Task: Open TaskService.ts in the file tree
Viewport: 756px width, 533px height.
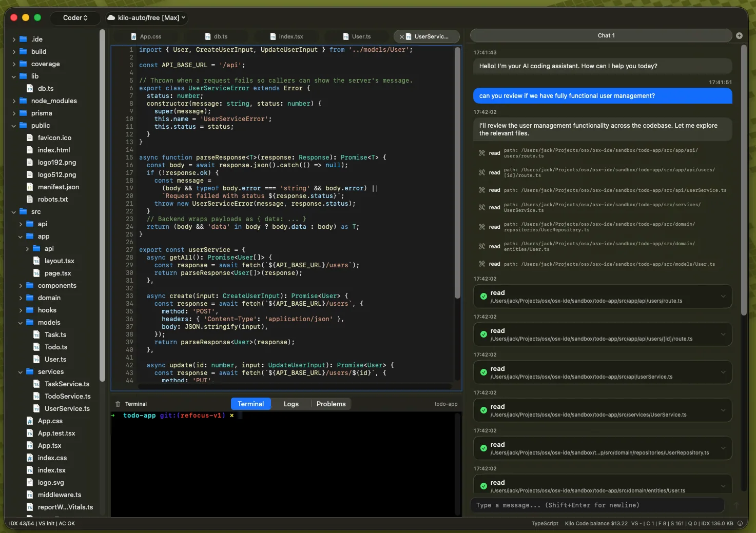Action: pos(67,384)
